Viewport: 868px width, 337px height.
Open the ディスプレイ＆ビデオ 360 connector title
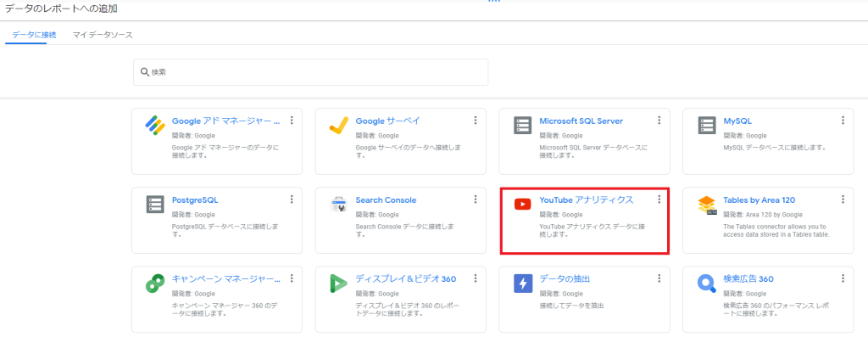point(406,278)
